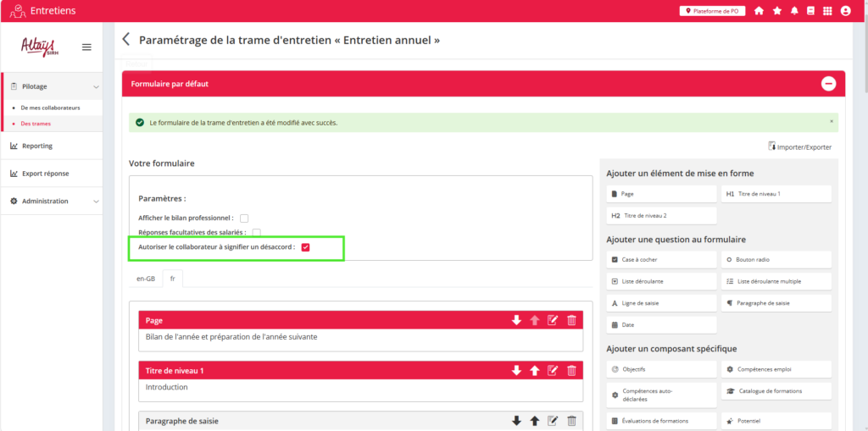
Task: Uncheck Autoriser le collaborateur à signifier désaccord
Action: pyautogui.click(x=306, y=247)
